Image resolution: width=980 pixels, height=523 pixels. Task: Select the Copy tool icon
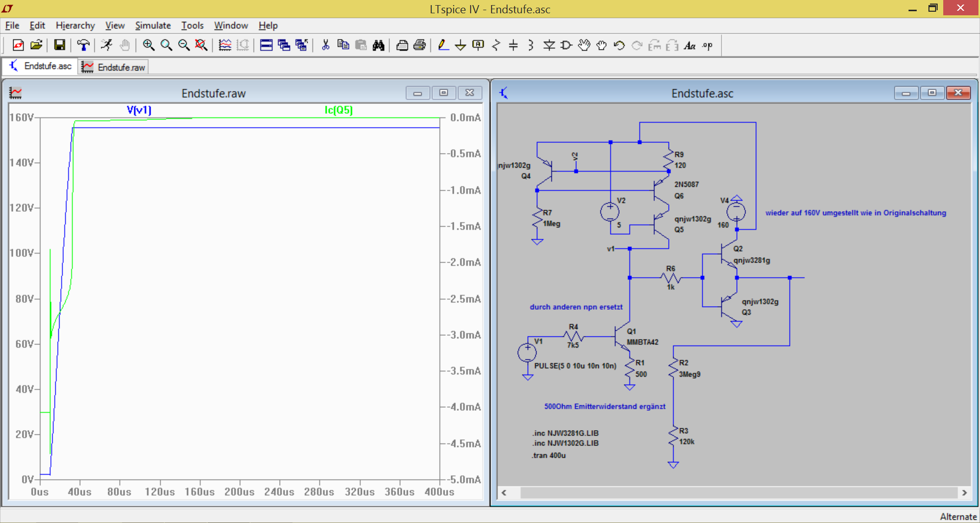[343, 45]
